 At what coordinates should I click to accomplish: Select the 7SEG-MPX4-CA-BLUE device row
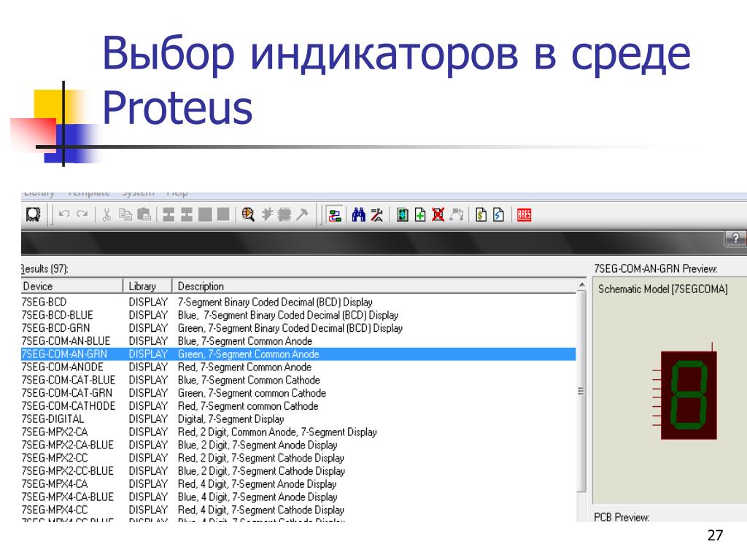(x=298, y=497)
